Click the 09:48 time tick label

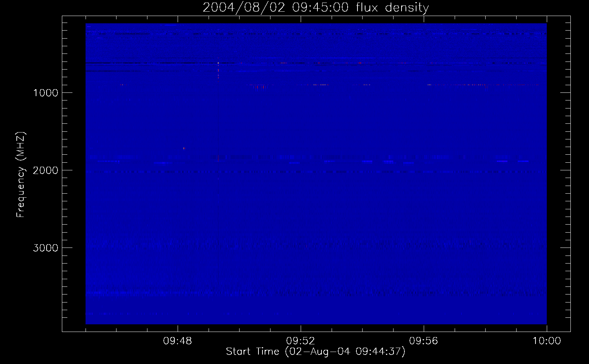point(178,341)
